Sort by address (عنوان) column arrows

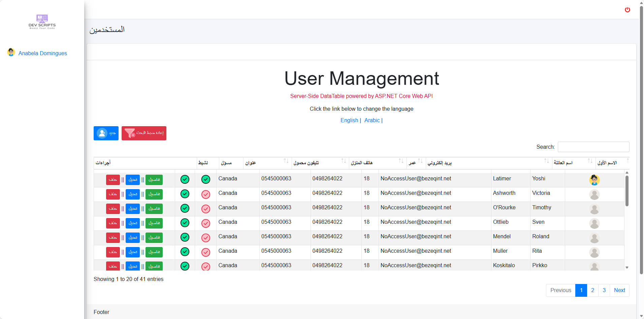coord(286,161)
